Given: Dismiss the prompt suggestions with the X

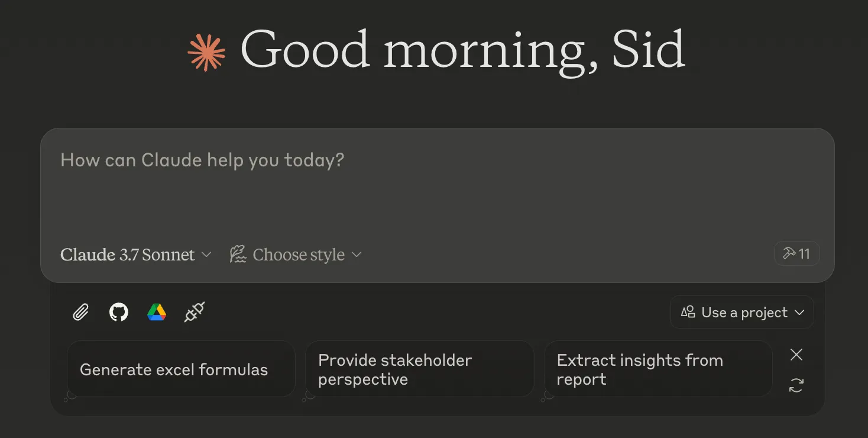Looking at the screenshot, I should 796,355.
